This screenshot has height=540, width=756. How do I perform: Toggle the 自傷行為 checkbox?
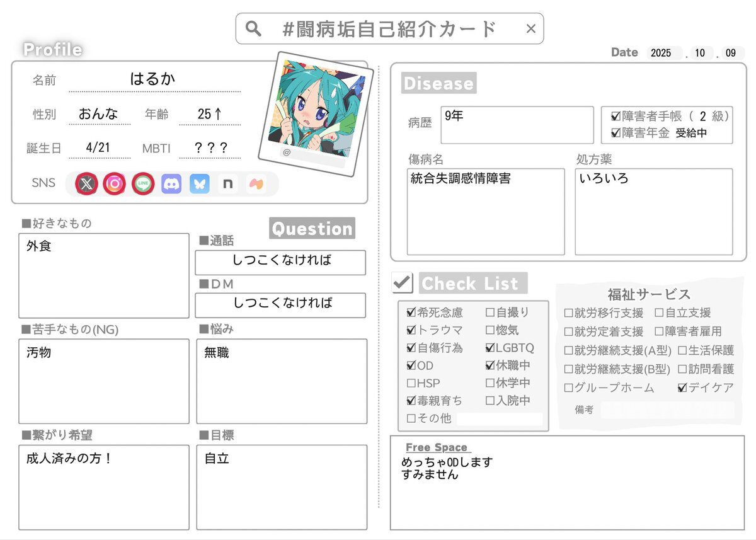[x=411, y=347]
